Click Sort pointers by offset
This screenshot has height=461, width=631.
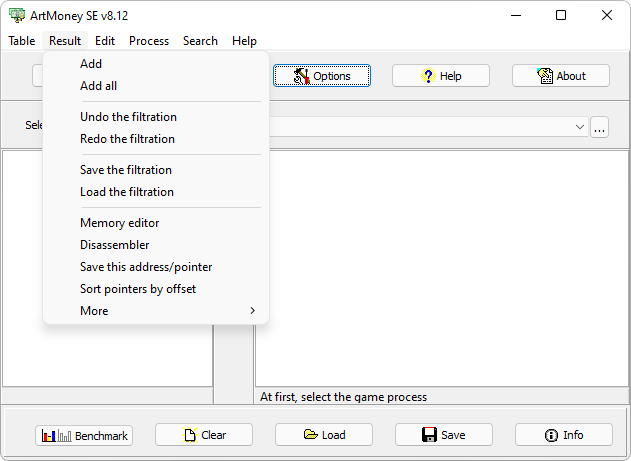[x=138, y=289]
